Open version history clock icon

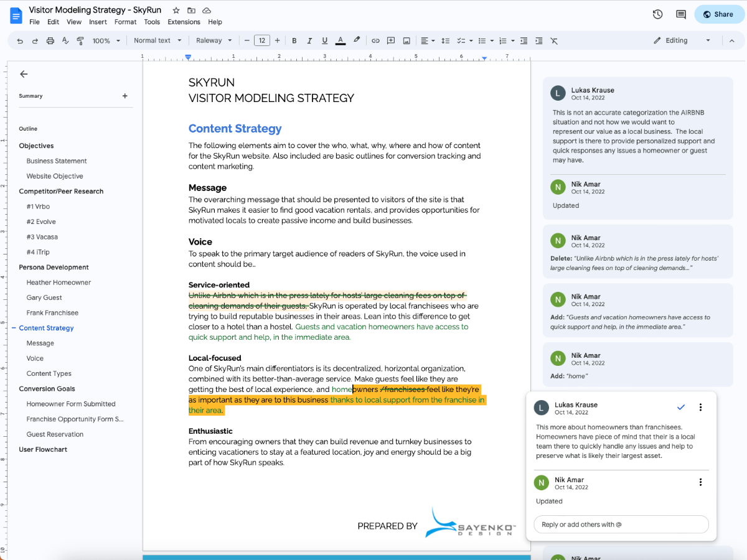(x=657, y=14)
